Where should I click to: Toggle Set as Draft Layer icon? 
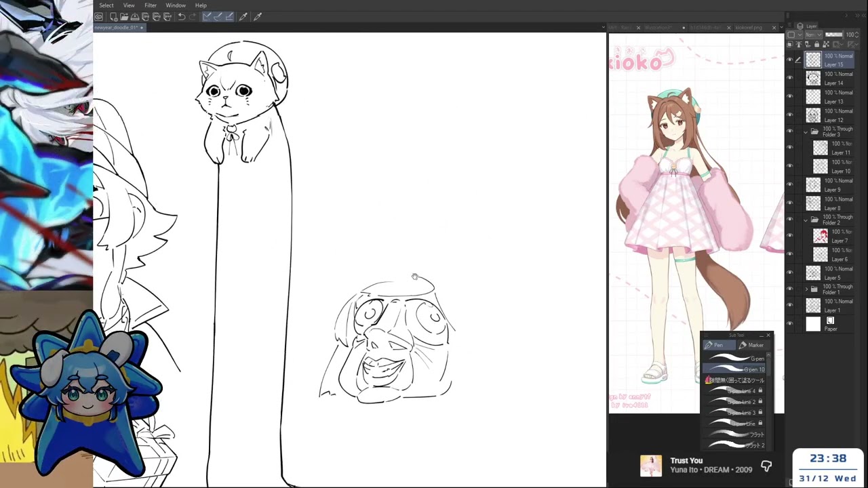click(x=808, y=44)
